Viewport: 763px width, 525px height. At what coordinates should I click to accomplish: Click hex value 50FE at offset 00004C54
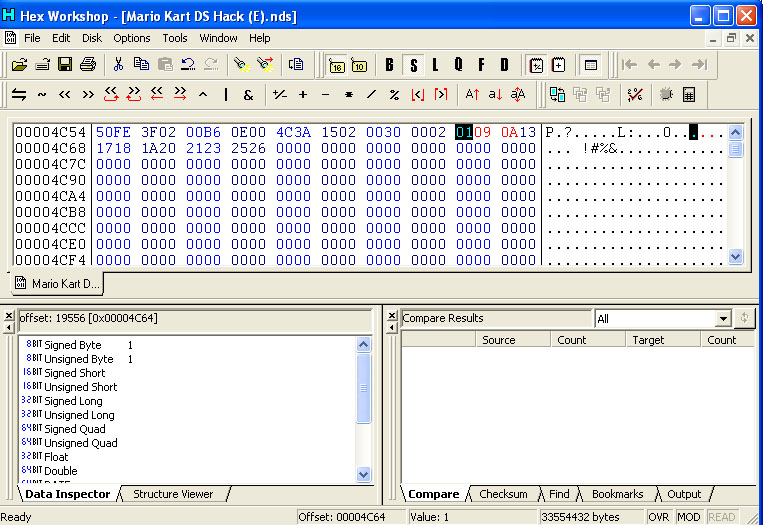113,132
